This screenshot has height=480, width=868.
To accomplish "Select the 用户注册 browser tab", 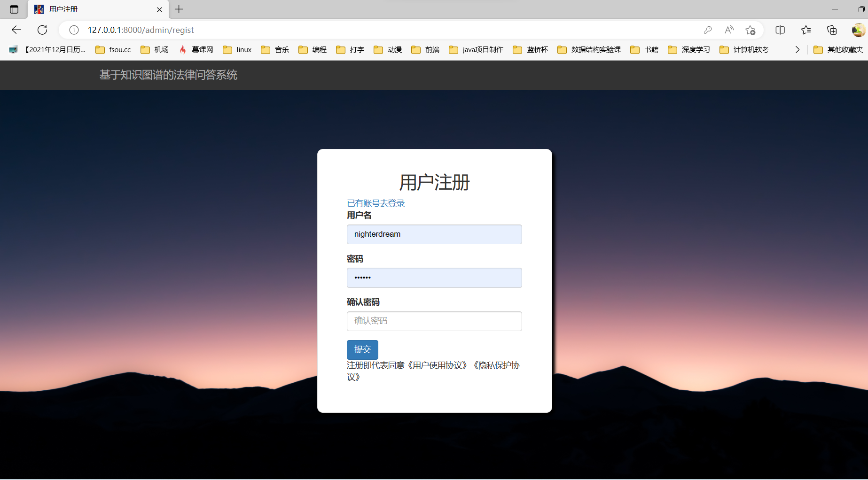I will point(98,9).
